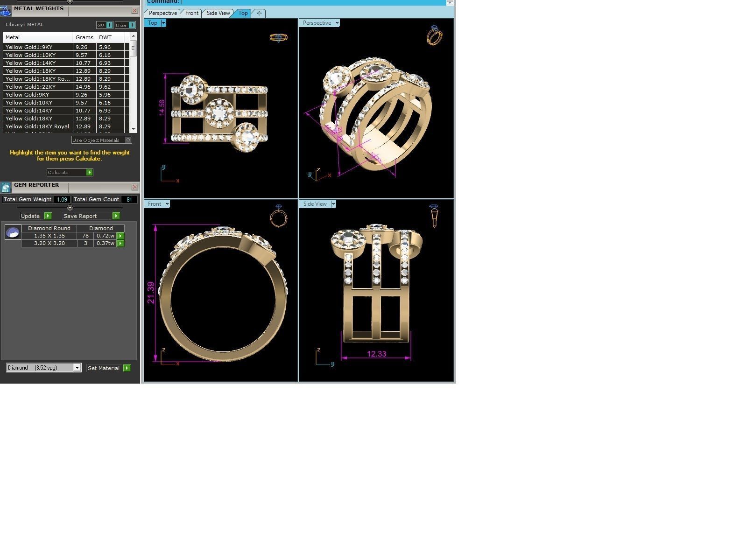Click the Gem Reporter panel icon
The height and width of the screenshot is (560, 747).
pos(6,187)
